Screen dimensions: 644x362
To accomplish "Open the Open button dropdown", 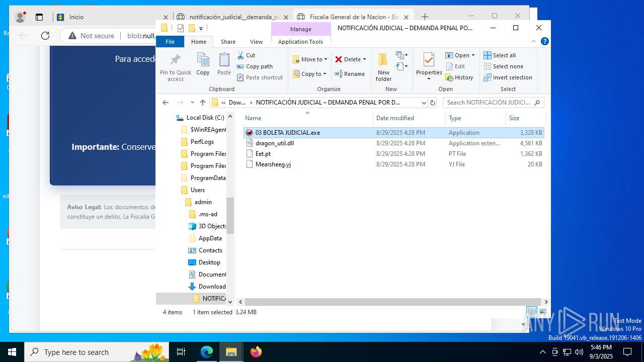I will point(460,55).
